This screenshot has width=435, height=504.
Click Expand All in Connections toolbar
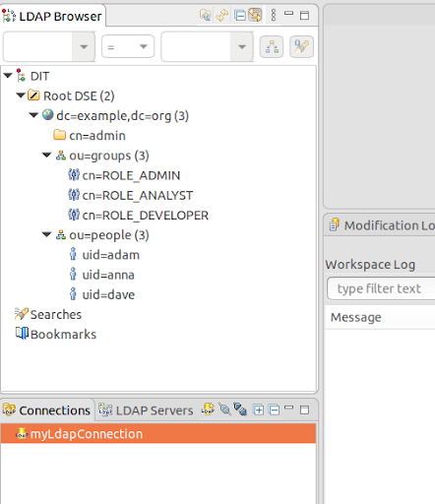tap(258, 409)
